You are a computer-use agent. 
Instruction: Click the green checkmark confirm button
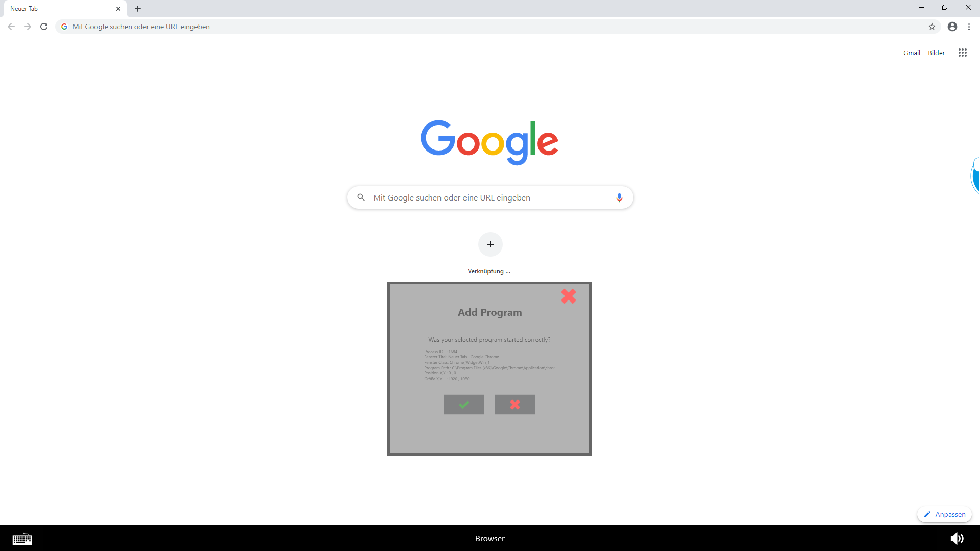pos(463,405)
